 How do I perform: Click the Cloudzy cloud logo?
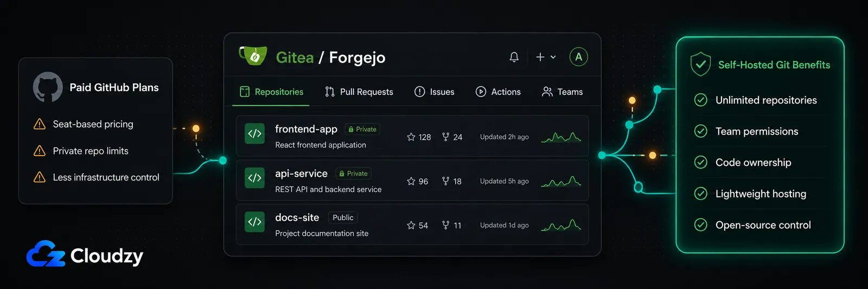[46, 254]
